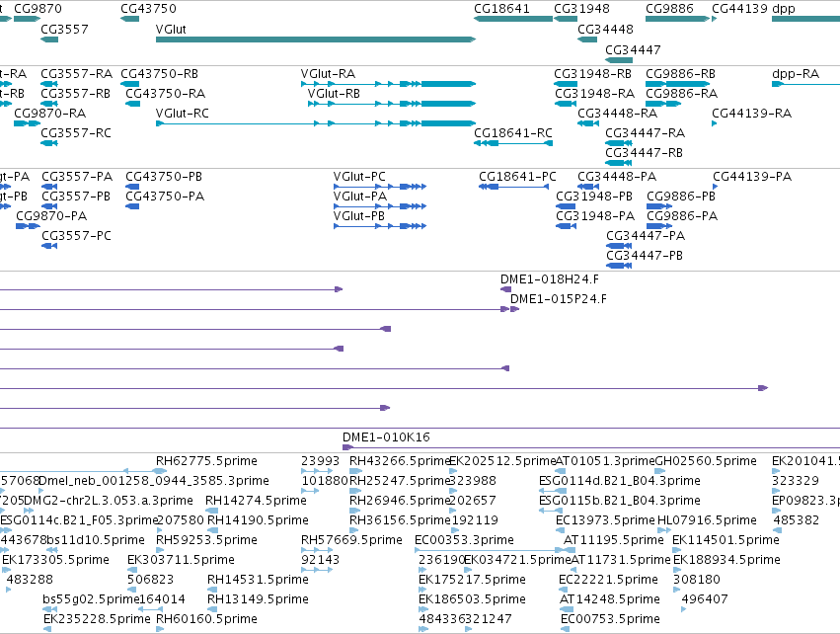Click the CG9886-RB transcript label
This screenshot has height=634, width=840.
(680, 73)
